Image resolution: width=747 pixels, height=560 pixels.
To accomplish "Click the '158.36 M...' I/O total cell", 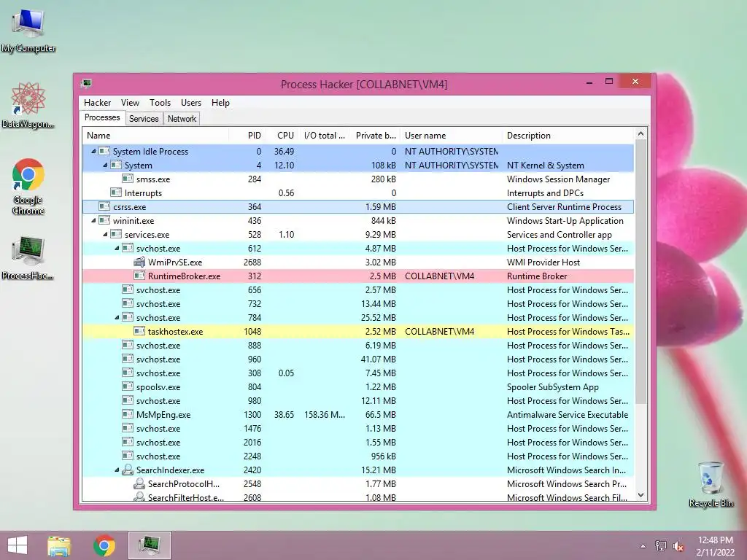I will (325, 415).
